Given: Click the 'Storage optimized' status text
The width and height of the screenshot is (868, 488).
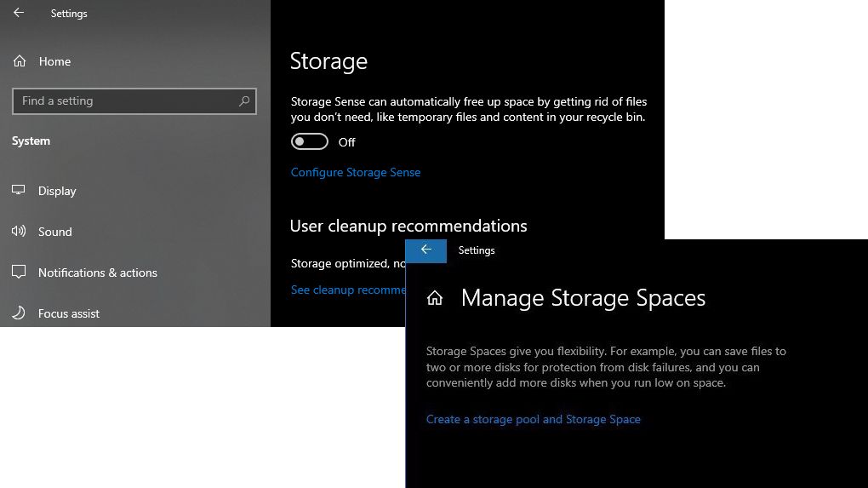Looking at the screenshot, I should pos(348,264).
